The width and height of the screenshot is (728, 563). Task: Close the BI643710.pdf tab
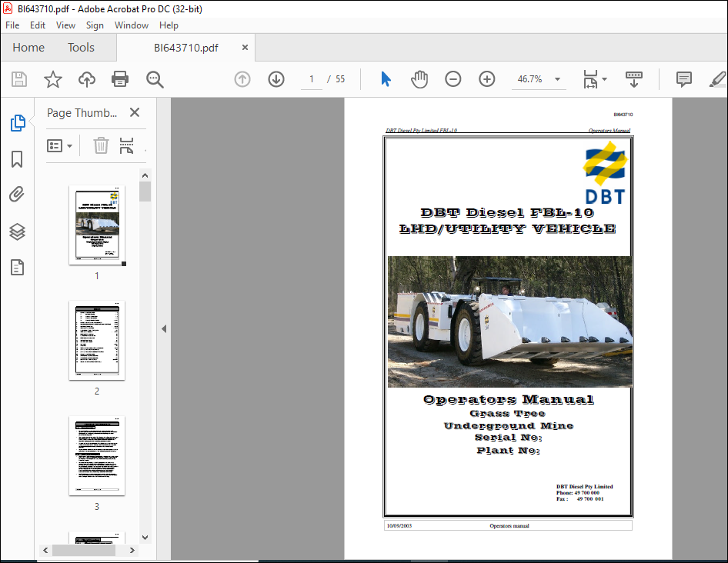[245, 48]
